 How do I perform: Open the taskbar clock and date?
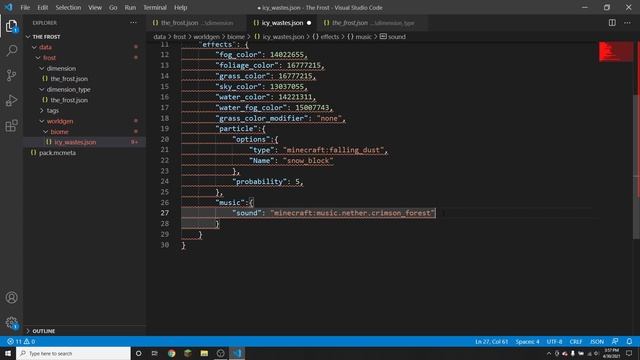coord(611,353)
